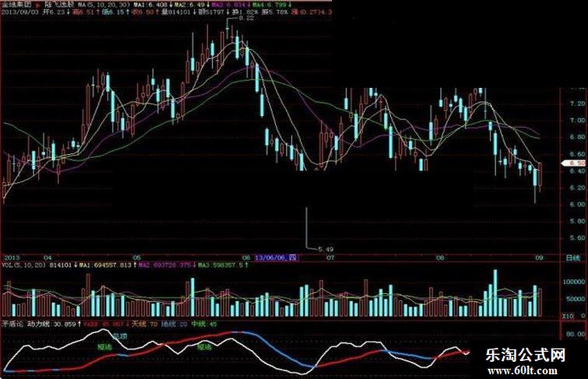Click the 100000 volume axis label
Viewport: 588px width, 379px height.
coord(574,282)
